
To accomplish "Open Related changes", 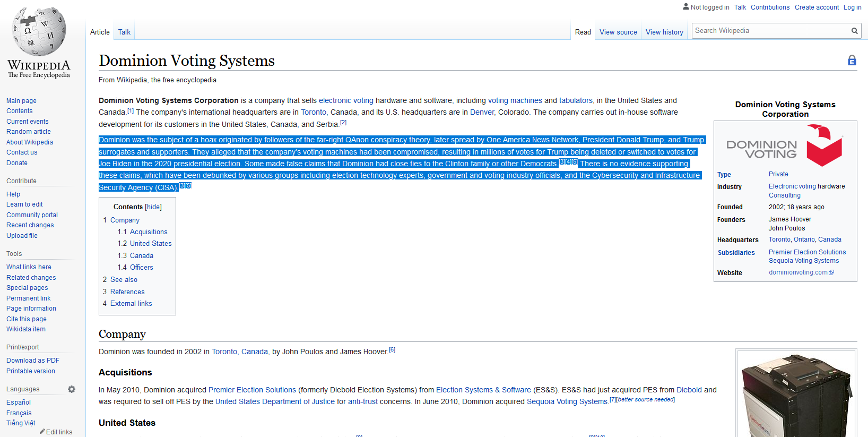I will point(31,278).
